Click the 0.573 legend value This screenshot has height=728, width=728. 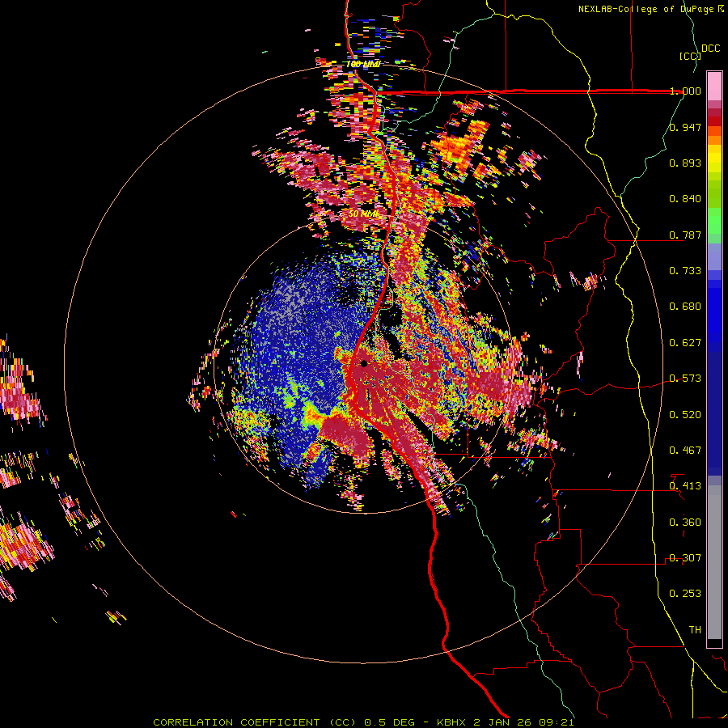[685, 379]
